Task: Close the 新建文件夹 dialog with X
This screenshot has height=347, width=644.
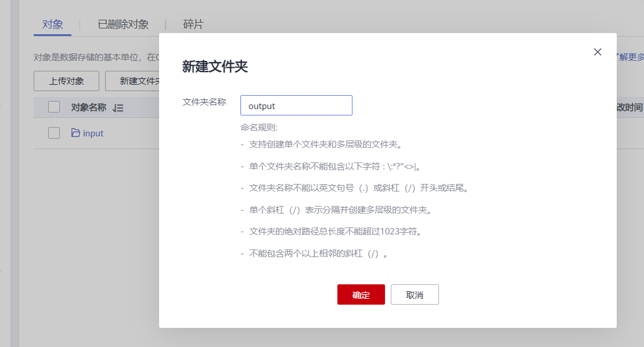Action: click(598, 52)
